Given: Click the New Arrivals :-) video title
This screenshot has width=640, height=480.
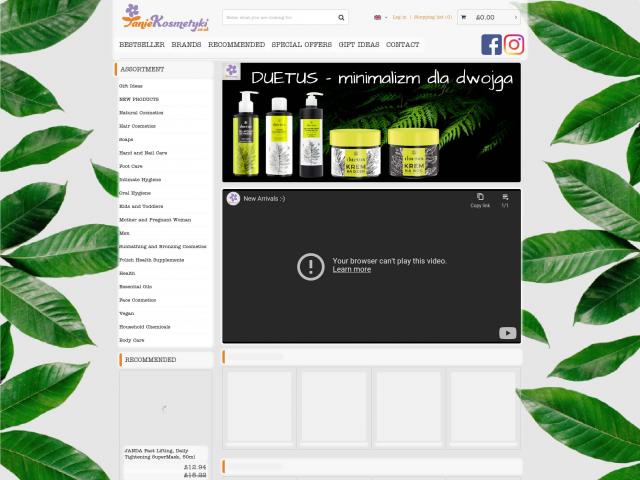Looking at the screenshot, I should coord(264,199).
